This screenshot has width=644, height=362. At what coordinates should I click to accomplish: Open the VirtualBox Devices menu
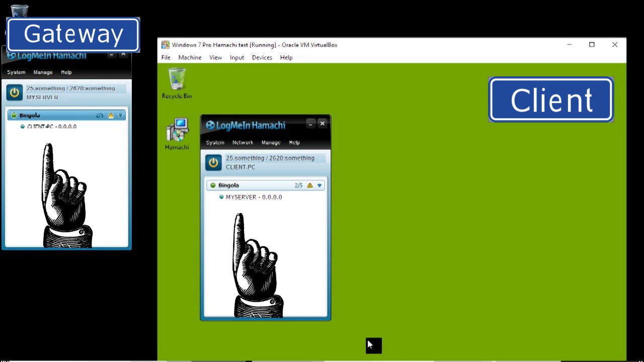262,57
